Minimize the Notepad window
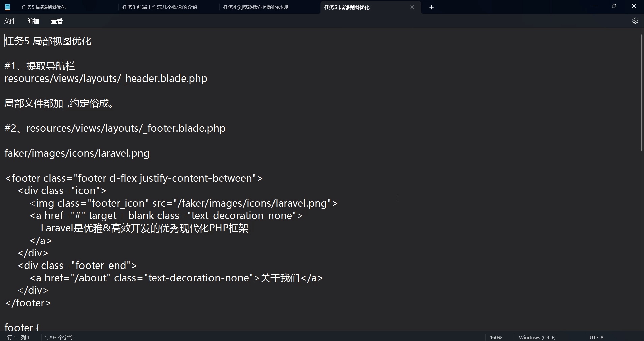Image resolution: width=644 pixels, height=341 pixels. [594, 6]
